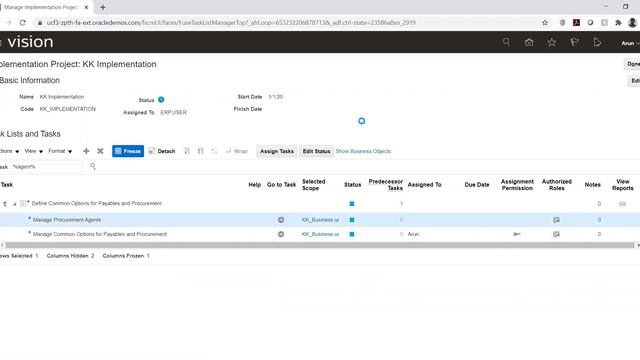Click the Freeze column button
The image size is (640, 360).
[x=128, y=151]
